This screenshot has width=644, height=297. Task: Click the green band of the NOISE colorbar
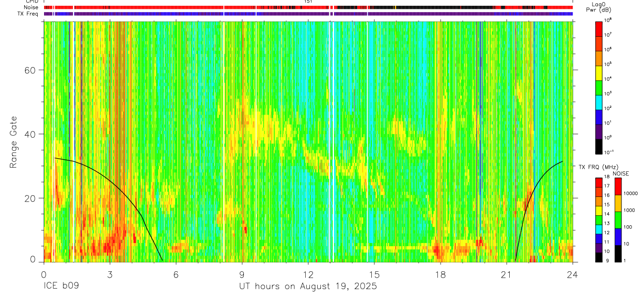coord(618,220)
